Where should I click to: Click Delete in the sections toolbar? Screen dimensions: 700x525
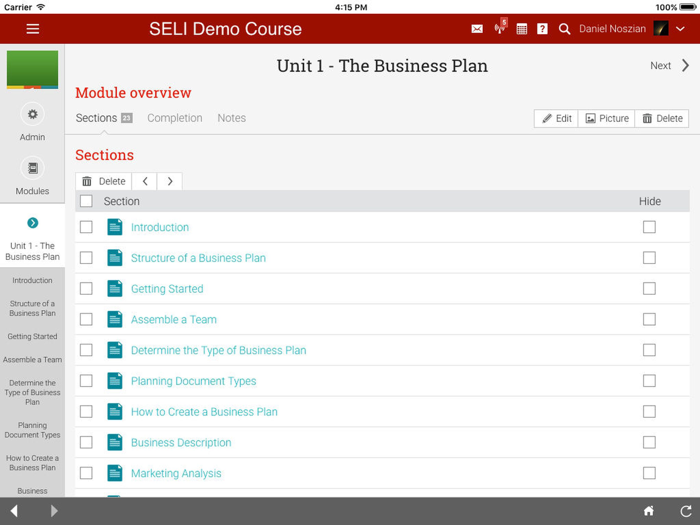click(x=104, y=181)
